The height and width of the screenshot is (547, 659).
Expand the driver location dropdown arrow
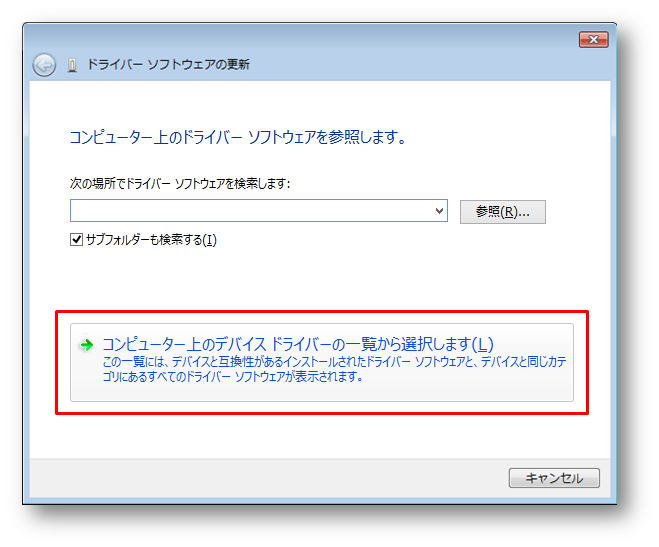(x=439, y=211)
